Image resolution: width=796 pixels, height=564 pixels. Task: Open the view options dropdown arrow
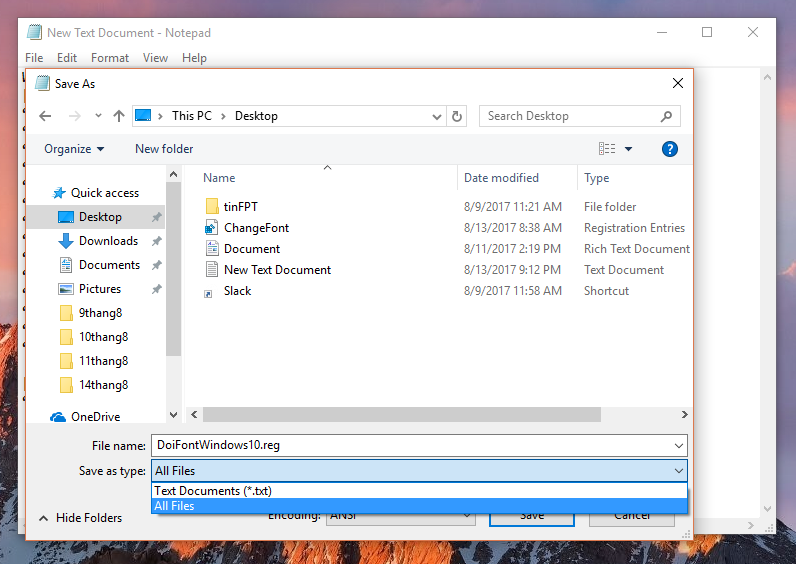click(x=628, y=149)
